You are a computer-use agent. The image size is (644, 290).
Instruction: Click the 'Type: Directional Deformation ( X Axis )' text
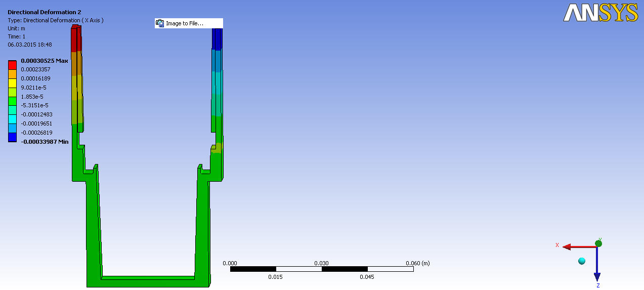pos(56,20)
